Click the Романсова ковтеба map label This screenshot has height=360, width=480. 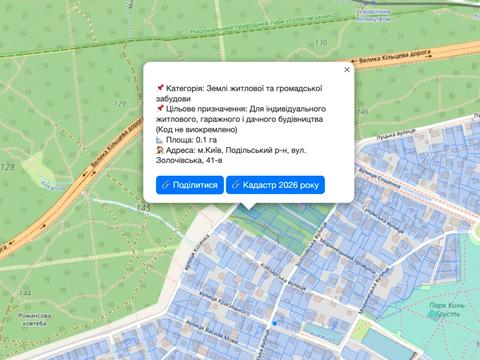point(35,319)
